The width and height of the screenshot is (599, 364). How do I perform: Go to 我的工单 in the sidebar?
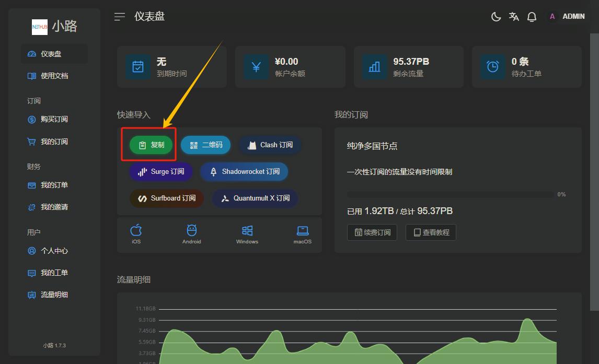pos(54,273)
